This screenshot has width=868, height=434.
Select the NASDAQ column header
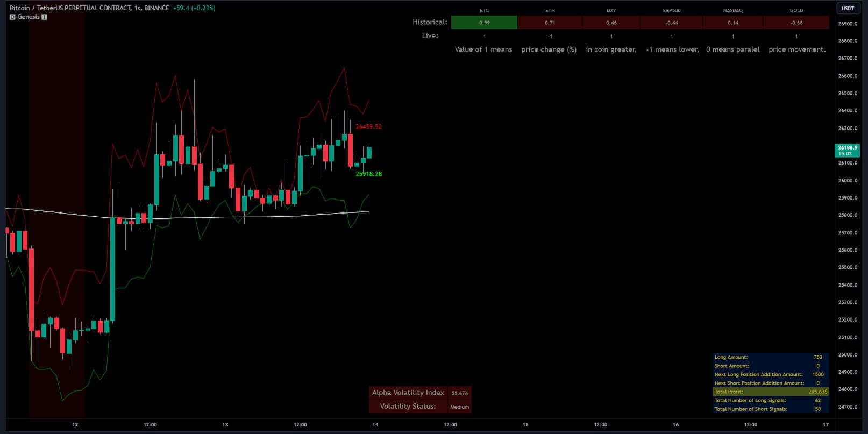(732, 10)
